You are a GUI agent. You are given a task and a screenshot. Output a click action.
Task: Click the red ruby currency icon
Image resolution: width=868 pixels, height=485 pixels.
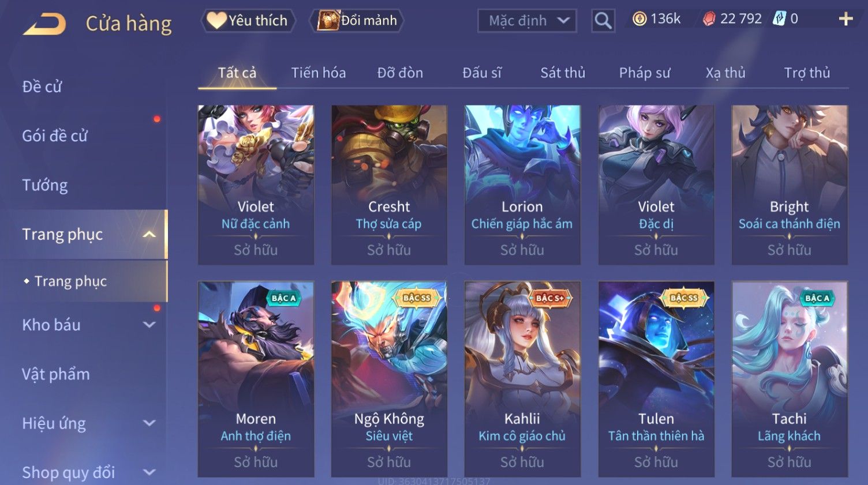(x=709, y=19)
